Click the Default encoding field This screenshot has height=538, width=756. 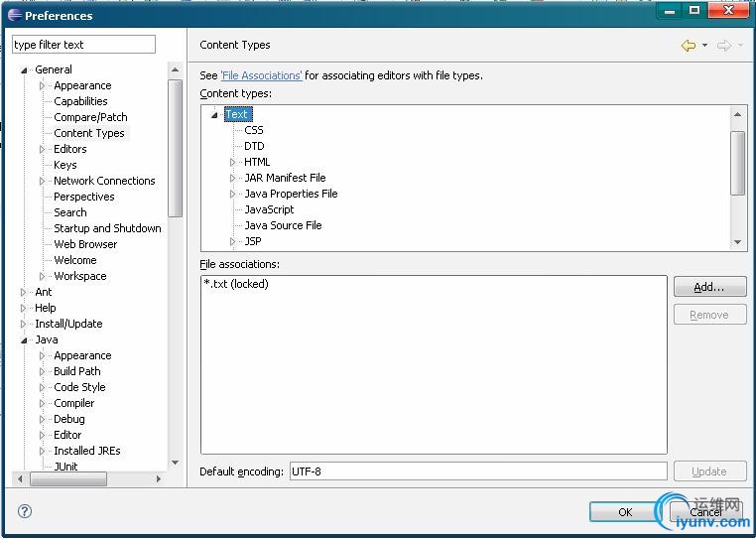[478, 471]
